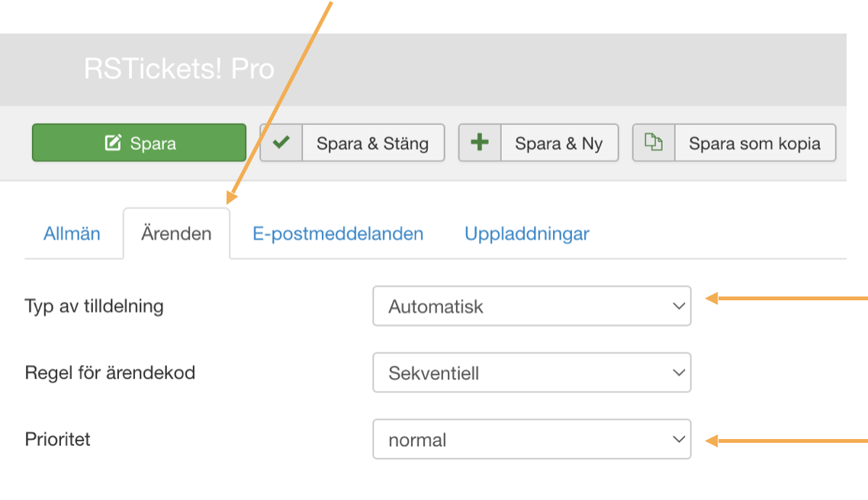Expand the Sekventiell ticket code rule dropdown
The height and width of the screenshot is (500, 868).
tap(532, 372)
